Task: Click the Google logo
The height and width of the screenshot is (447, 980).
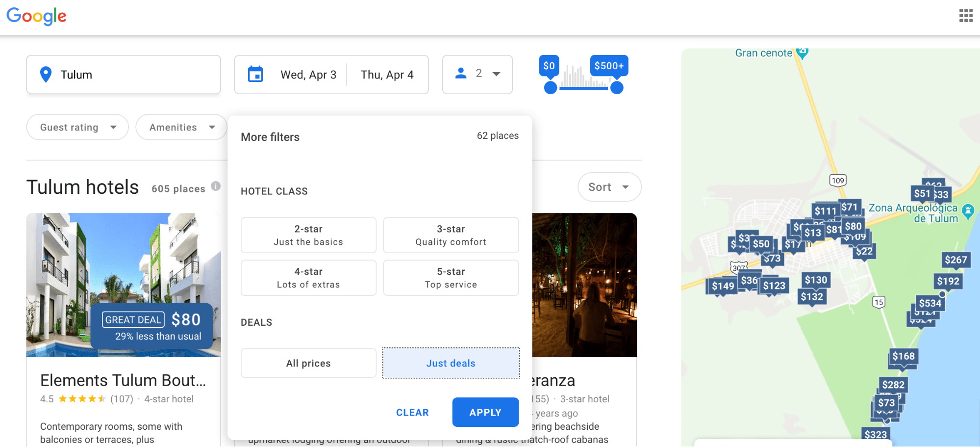Action: (x=36, y=16)
